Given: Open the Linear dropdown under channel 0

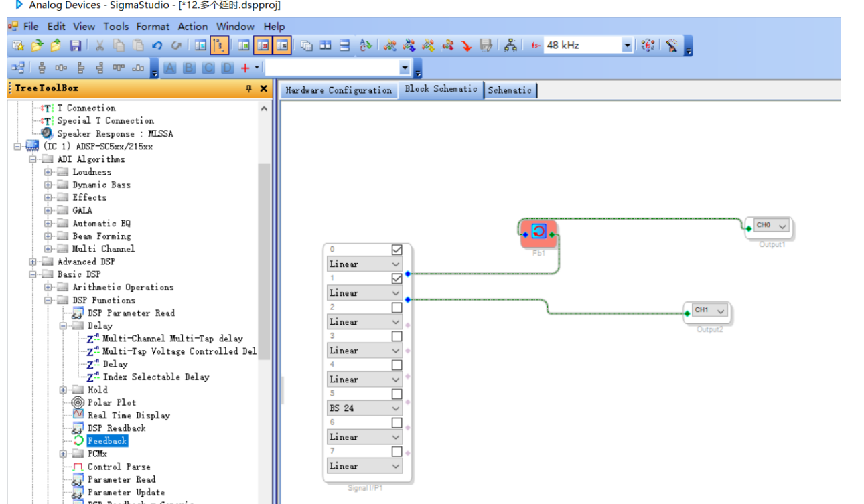Looking at the screenshot, I should point(364,264).
